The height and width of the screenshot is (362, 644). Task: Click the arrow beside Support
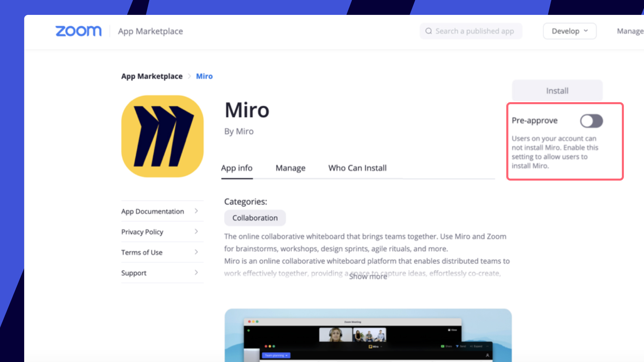[x=196, y=273]
